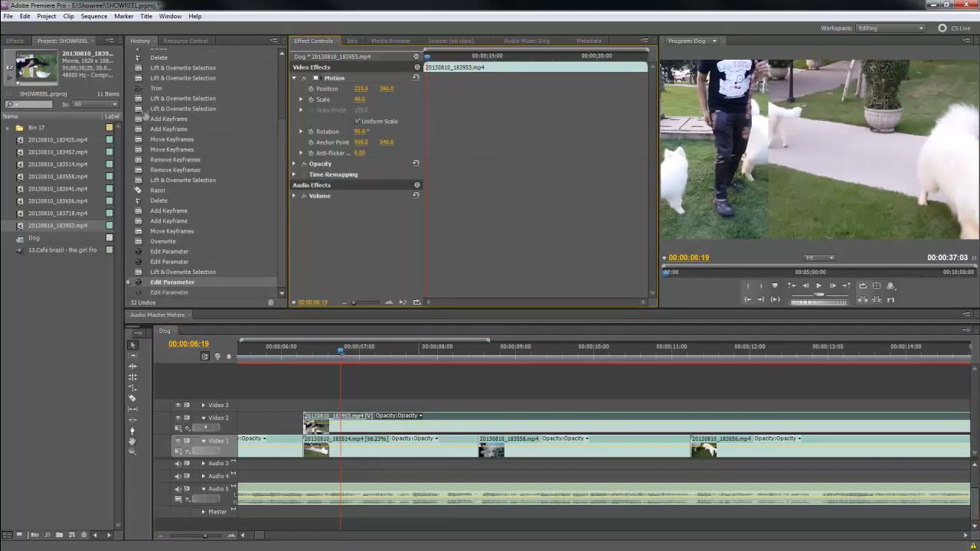Open the project panel In: All search filter dropdown
This screenshot has height=551, width=980.
[x=95, y=104]
